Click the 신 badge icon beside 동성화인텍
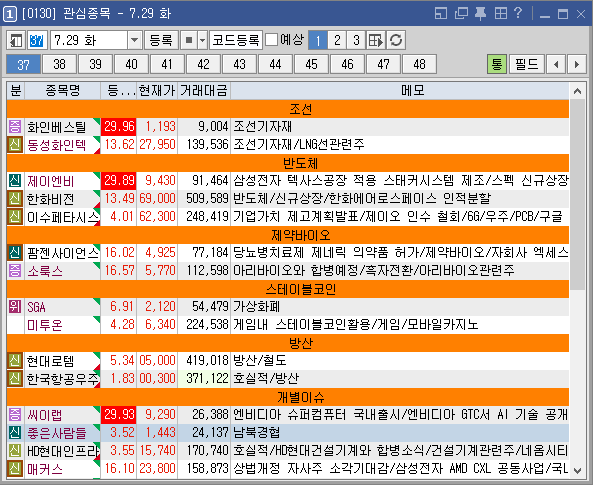Screen dimensions: 593x485 15,145
